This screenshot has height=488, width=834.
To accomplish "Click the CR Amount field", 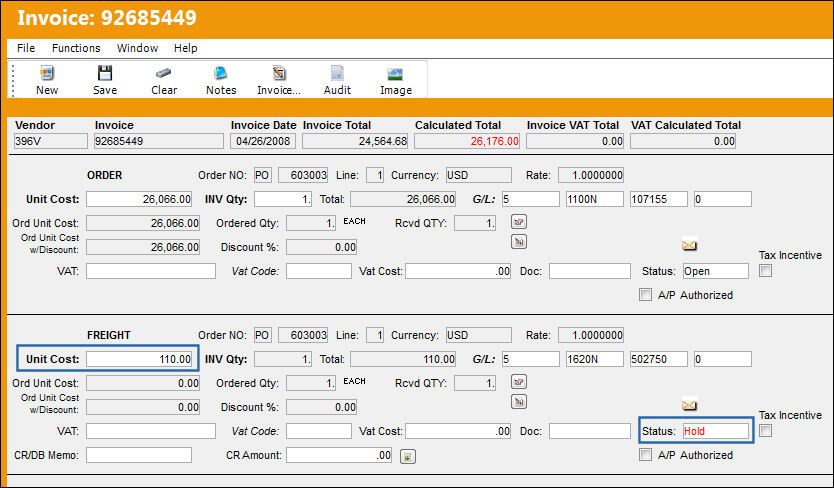I will click(339, 455).
